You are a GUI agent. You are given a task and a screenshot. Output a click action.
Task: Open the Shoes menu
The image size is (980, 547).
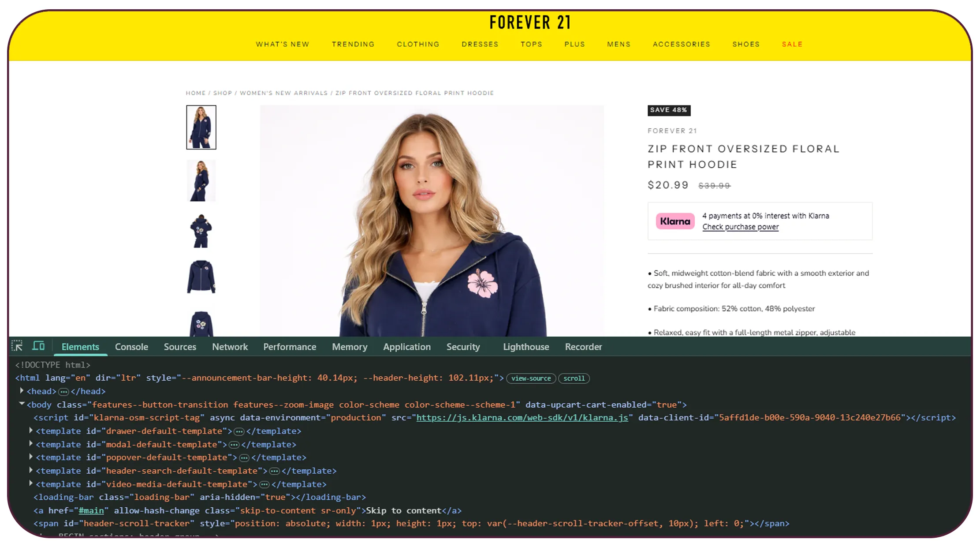point(746,44)
